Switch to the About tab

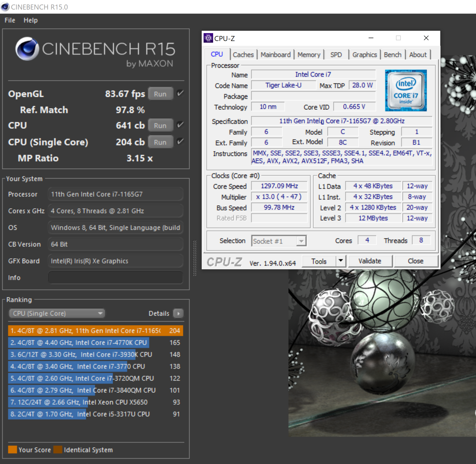(x=418, y=55)
